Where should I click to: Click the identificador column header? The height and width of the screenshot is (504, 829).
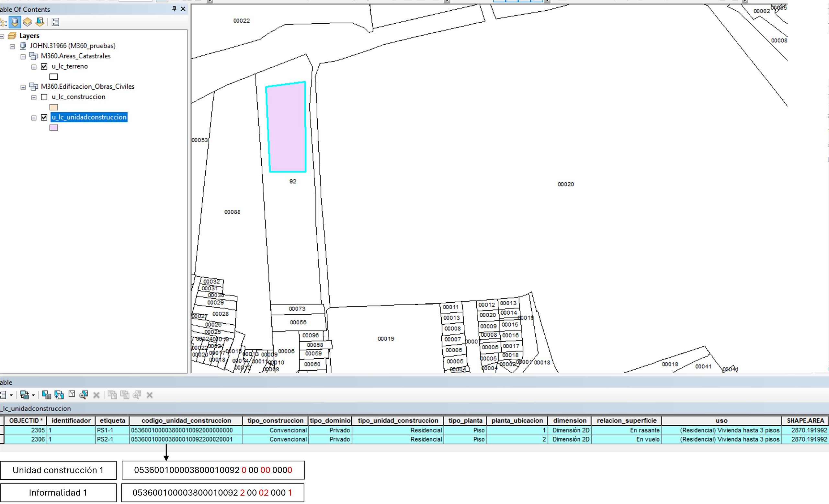click(71, 420)
